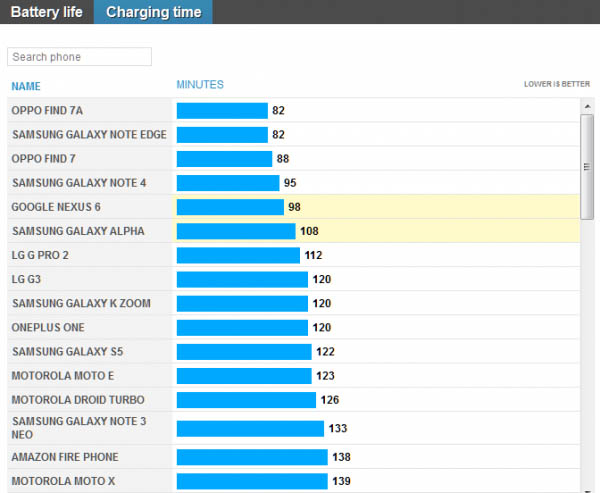Click the 98 value for Nexus 6
The width and height of the screenshot is (600, 493).
(294, 207)
